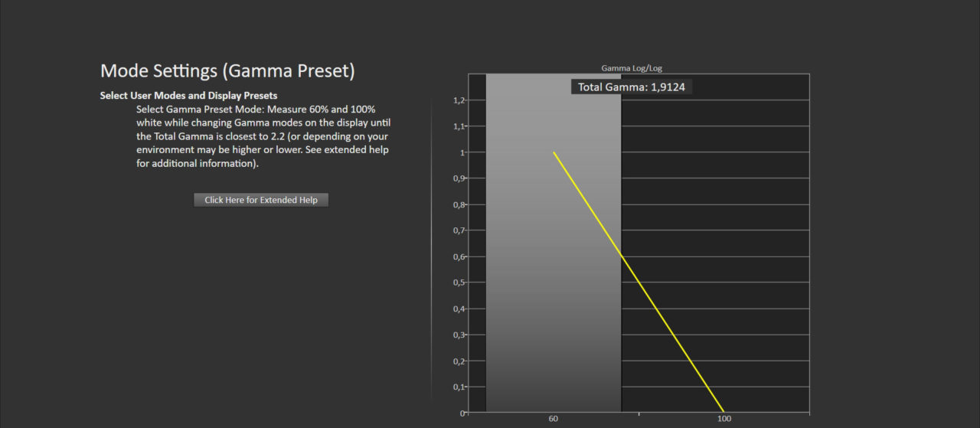980x428 pixels.
Task: Click the Total Gamma 1,9124 readout
Action: [x=632, y=87]
